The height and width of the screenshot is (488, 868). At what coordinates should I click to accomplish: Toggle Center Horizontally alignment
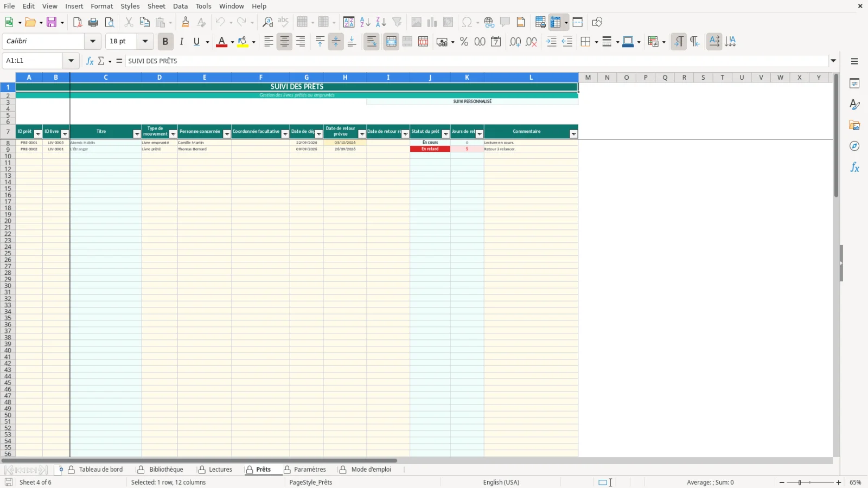pos(284,42)
